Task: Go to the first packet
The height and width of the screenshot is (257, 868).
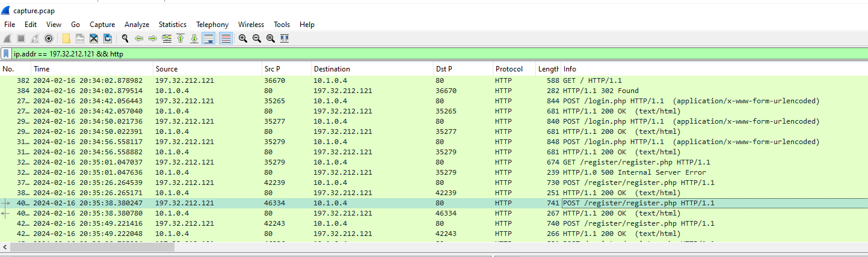Action: click(x=180, y=38)
